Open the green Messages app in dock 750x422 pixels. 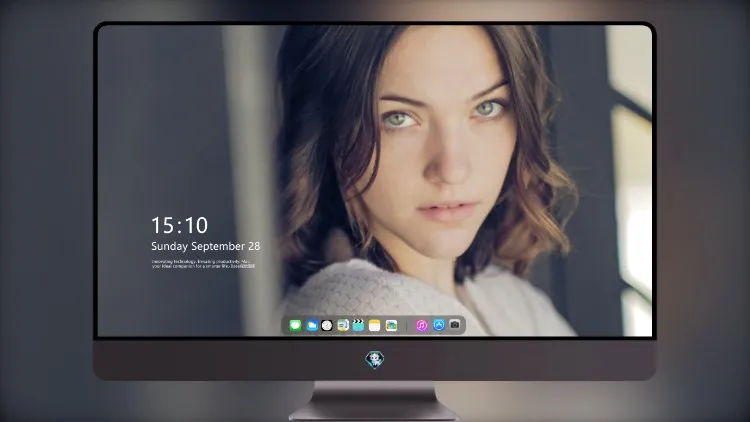[x=295, y=325]
